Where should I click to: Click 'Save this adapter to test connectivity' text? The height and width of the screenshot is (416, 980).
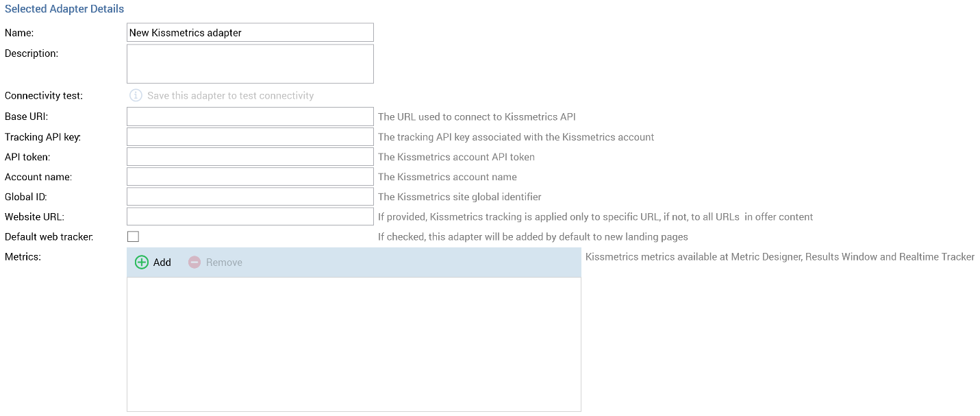231,96
